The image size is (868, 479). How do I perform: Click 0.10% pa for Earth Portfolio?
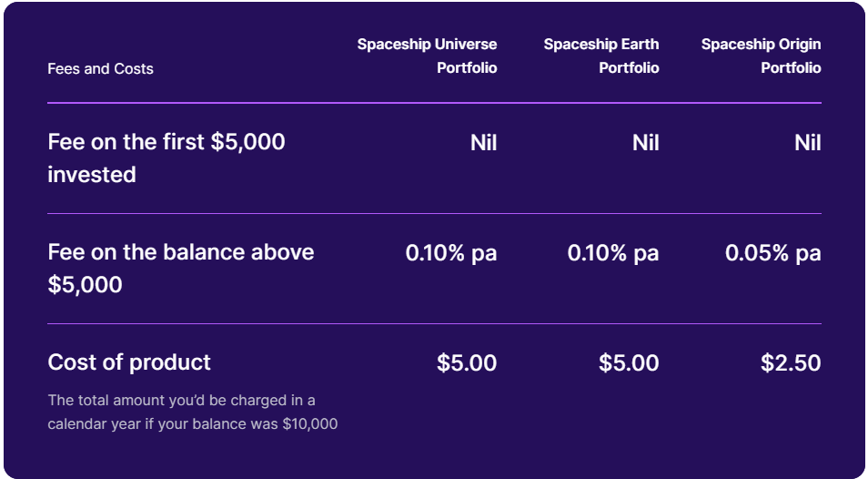tap(613, 253)
